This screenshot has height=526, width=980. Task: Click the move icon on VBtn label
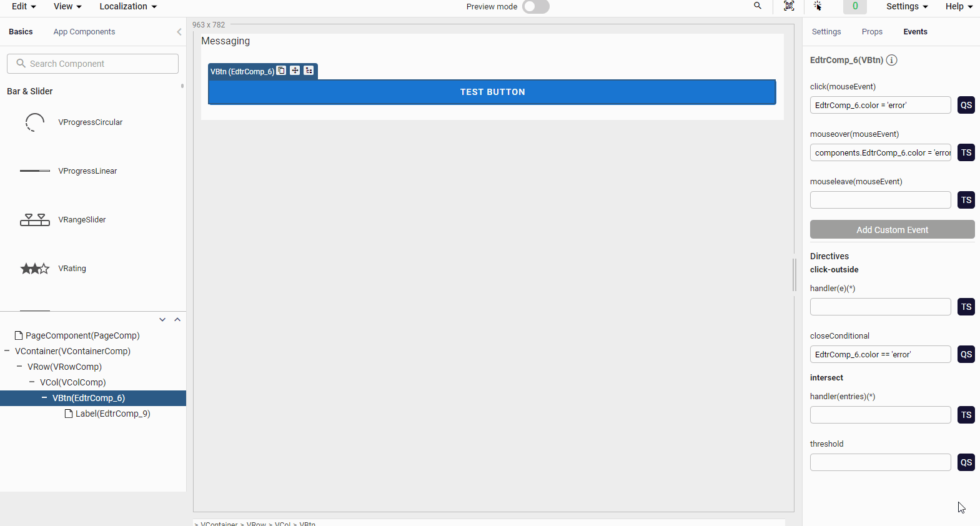[x=295, y=71]
